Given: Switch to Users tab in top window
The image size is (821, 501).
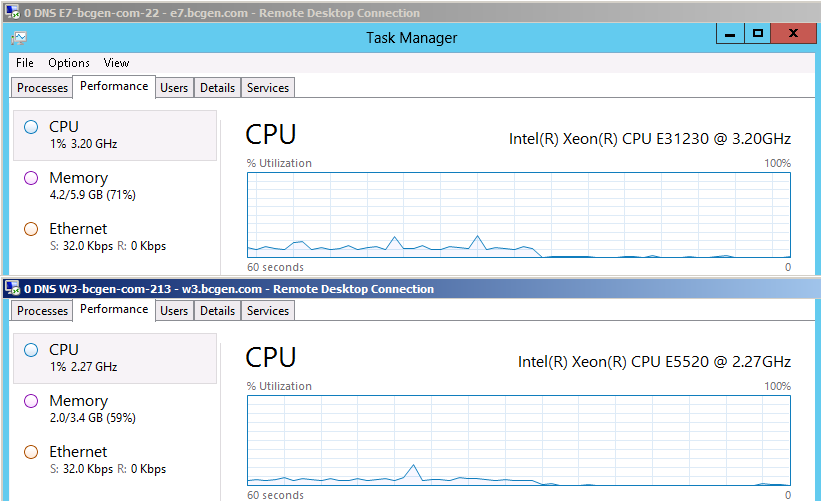Looking at the screenshot, I should 174,88.
